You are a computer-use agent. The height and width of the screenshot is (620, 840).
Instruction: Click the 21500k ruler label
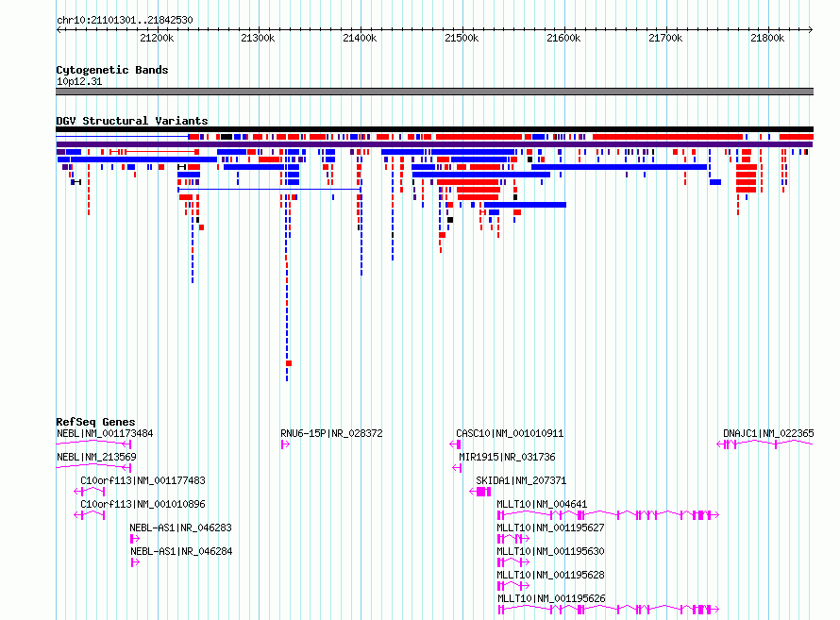(x=462, y=38)
